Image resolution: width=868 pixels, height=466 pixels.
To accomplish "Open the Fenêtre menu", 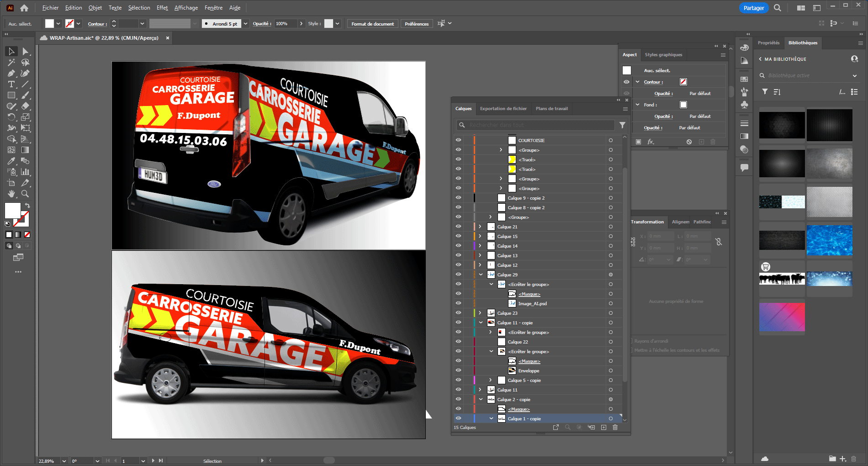I will point(213,8).
